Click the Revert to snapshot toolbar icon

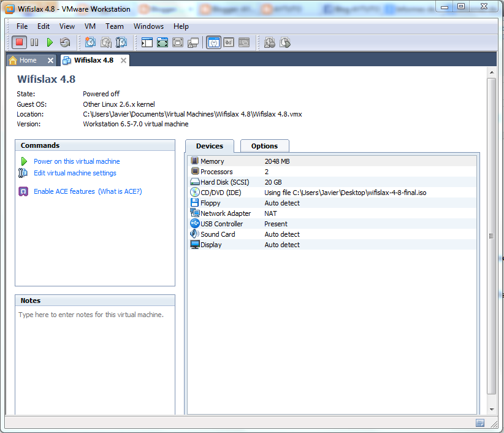click(x=106, y=42)
